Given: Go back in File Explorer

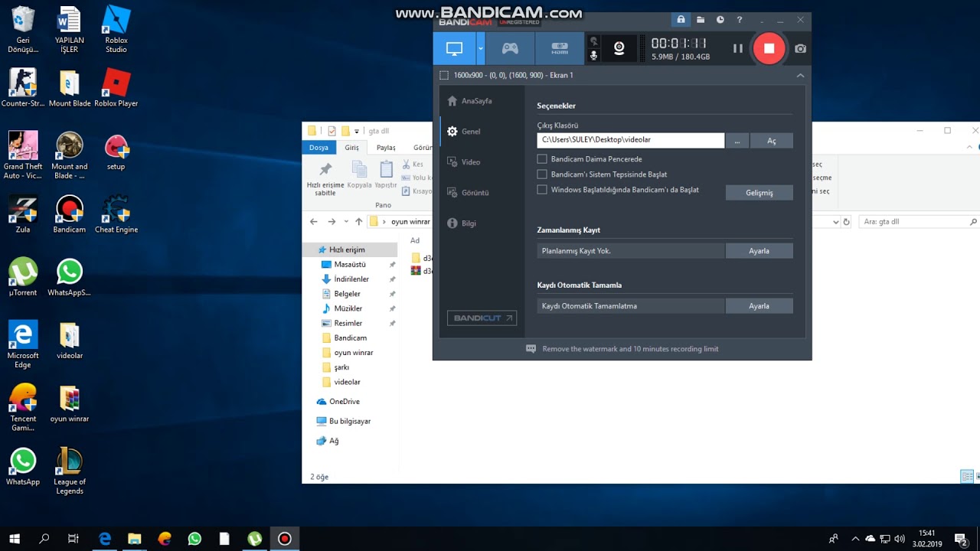Looking at the screenshot, I should pos(314,222).
